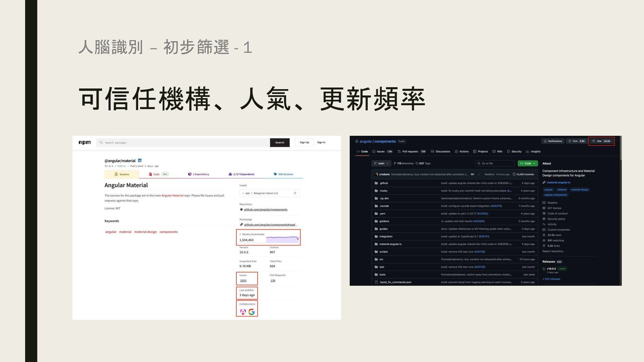Click the 115 Branches link
Image resolution: width=644 pixels, height=362 pixels.
tap(404, 164)
